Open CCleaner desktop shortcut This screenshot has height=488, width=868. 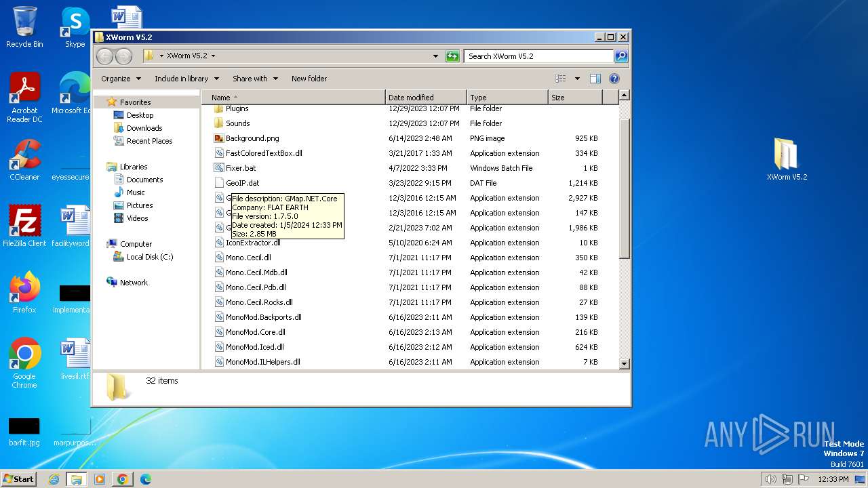[x=24, y=159]
